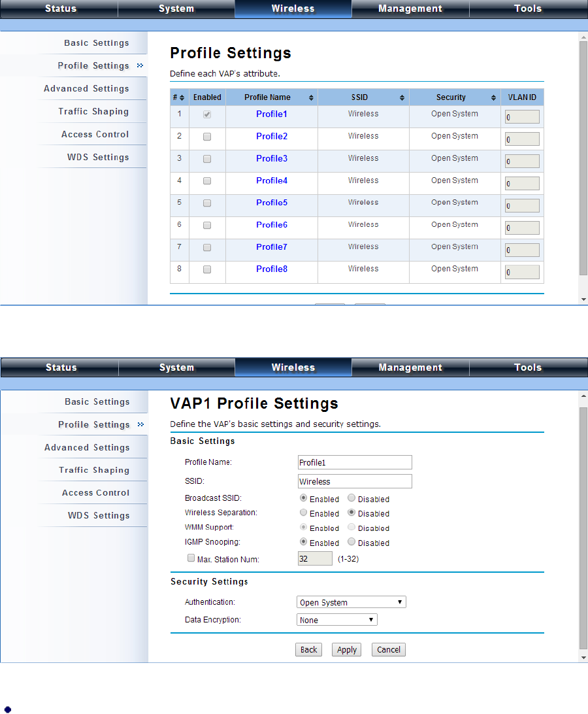
Task: Open Tools tab in upper panel
Action: [528, 8]
